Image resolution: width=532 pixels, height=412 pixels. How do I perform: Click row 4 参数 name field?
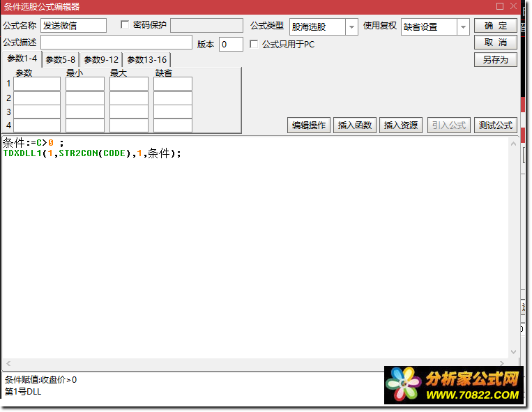click(37, 125)
